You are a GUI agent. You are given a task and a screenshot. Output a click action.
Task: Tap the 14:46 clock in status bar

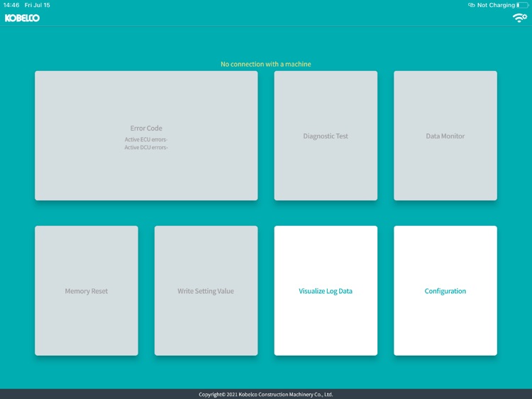point(11,5)
